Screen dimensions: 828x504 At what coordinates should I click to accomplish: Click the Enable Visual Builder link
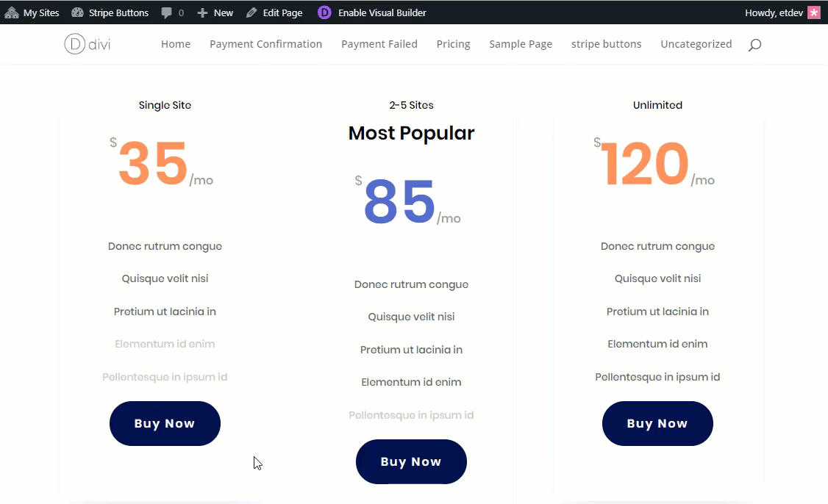coord(382,12)
